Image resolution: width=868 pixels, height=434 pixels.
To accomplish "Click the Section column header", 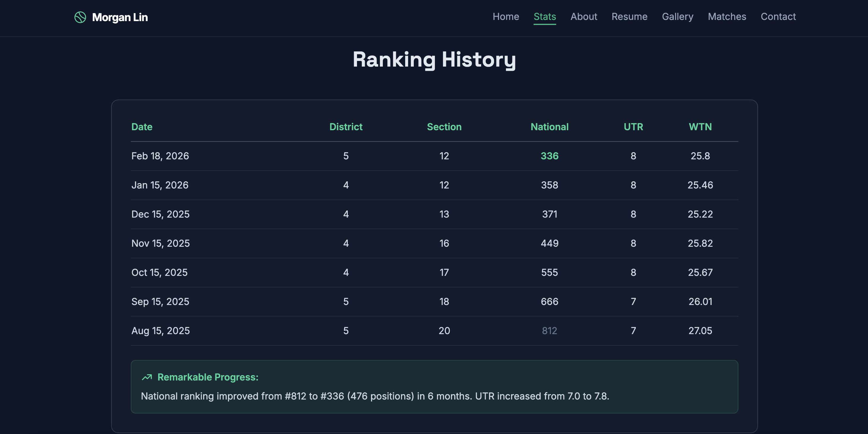I will click(x=444, y=127).
